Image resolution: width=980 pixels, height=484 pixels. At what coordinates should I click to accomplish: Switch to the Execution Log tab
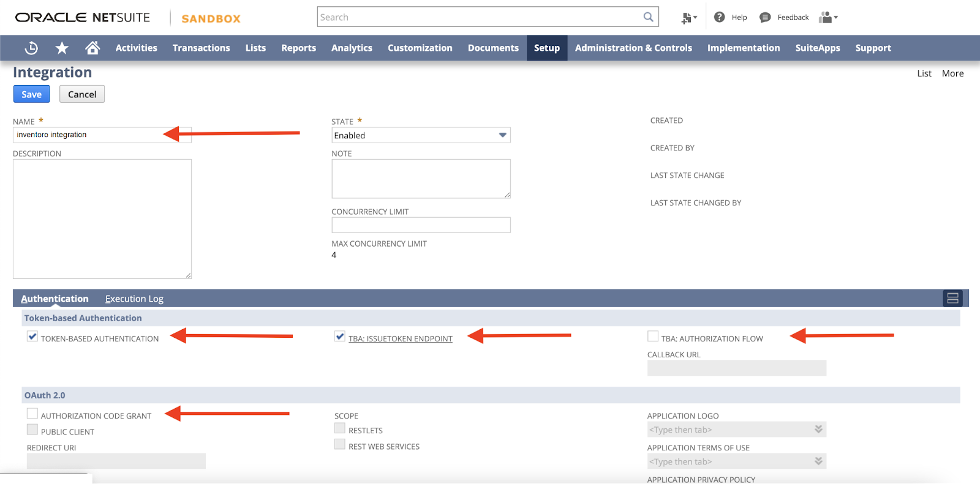click(134, 299)
